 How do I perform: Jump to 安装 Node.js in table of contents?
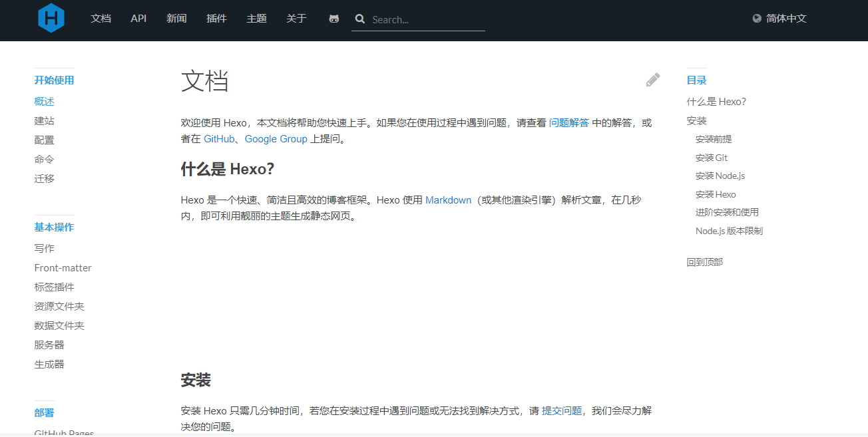click(720, 176)
